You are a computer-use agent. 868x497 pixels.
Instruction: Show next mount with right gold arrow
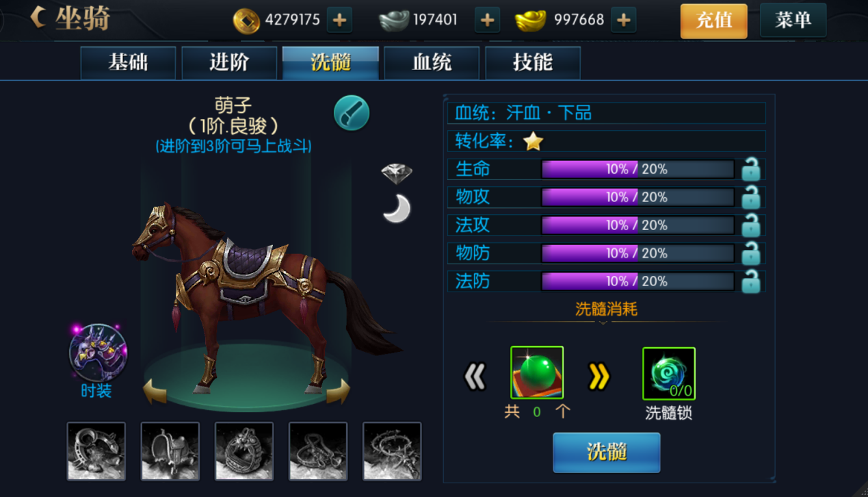(338, 392)
